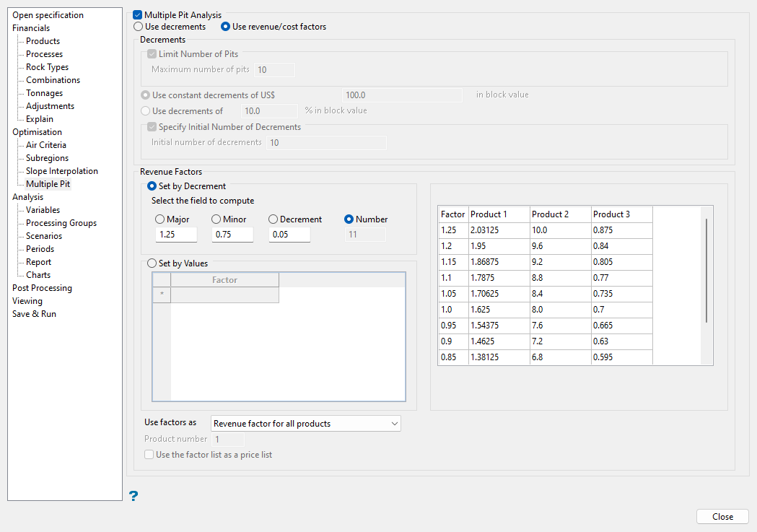Image resolution: width=757 pixels, height=532 pixels.
Task: Select Save & Run in the sidebar
Action: 34,314
